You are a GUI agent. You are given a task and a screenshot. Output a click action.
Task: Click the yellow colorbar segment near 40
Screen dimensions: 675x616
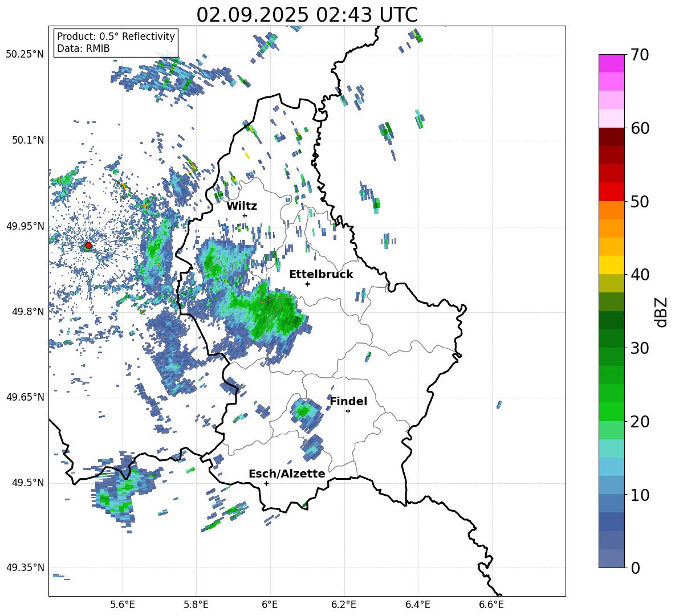click(611, 265)
